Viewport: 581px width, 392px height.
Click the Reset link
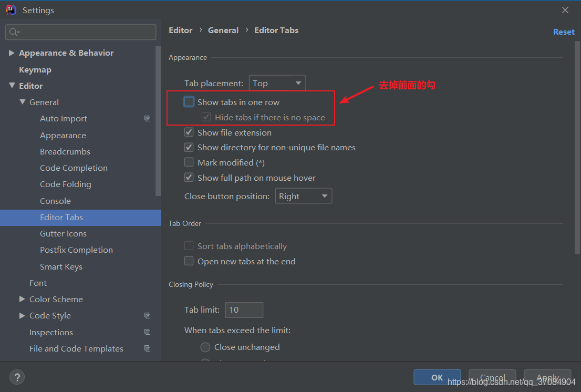click(x=564, y=32)
